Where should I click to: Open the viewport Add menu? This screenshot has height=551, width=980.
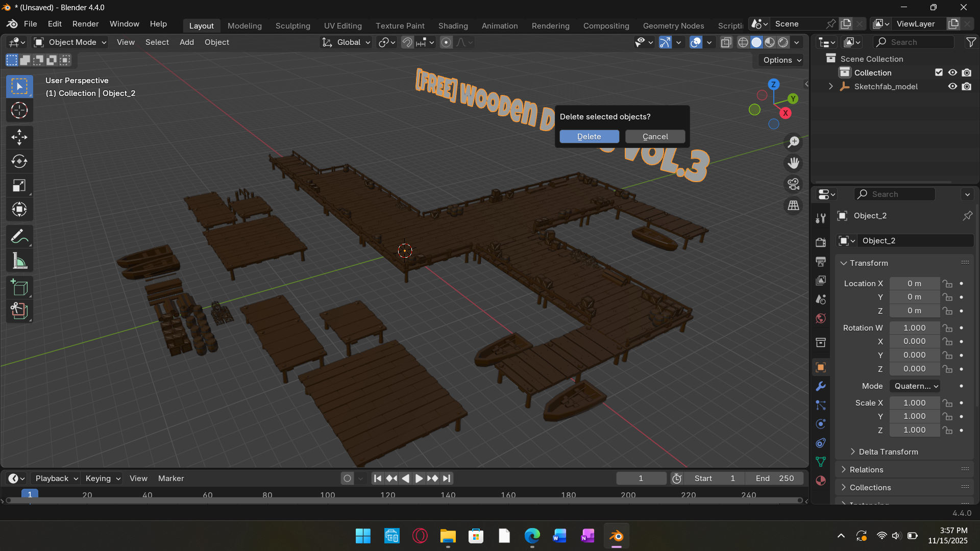(186, 42)
